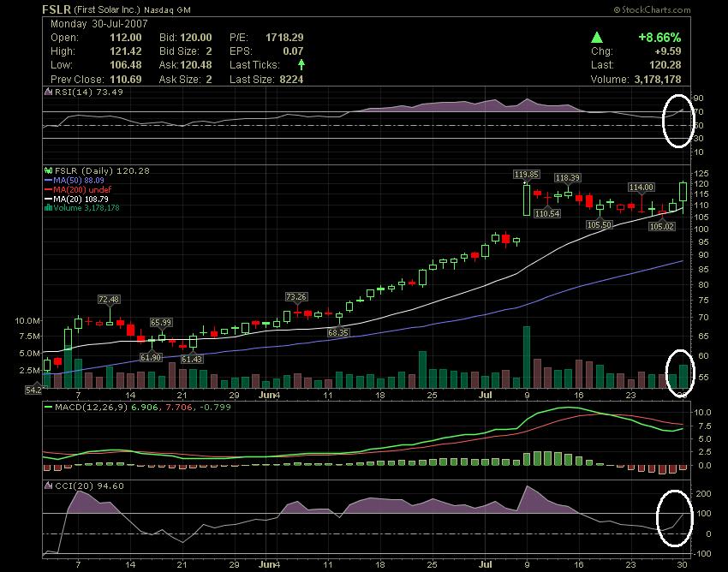
Task: Click the 'Nasdaq GM' exchange label
Action: point(167,9)
